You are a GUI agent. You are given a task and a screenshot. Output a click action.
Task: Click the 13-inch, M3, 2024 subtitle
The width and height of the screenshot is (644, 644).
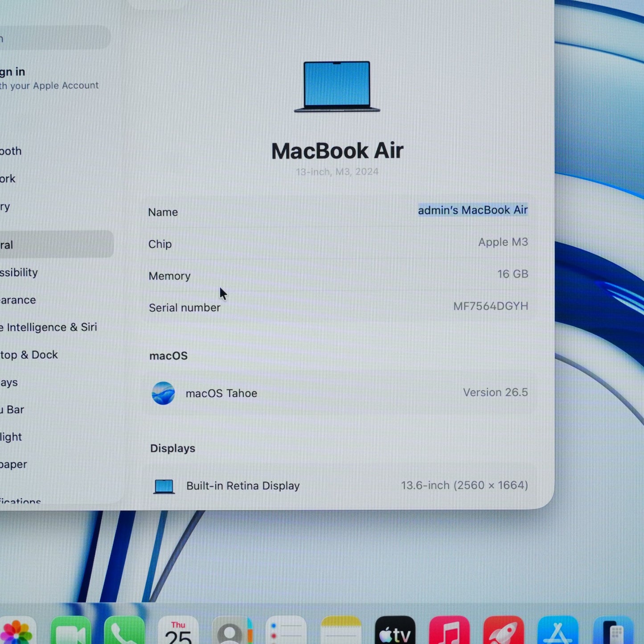(337, 172)
